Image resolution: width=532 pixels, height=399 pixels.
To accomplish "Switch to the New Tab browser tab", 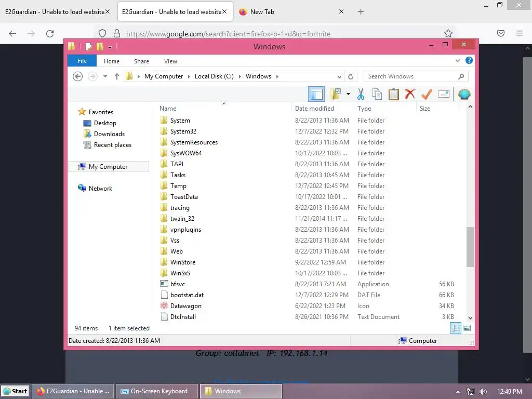I will (291, 12).
